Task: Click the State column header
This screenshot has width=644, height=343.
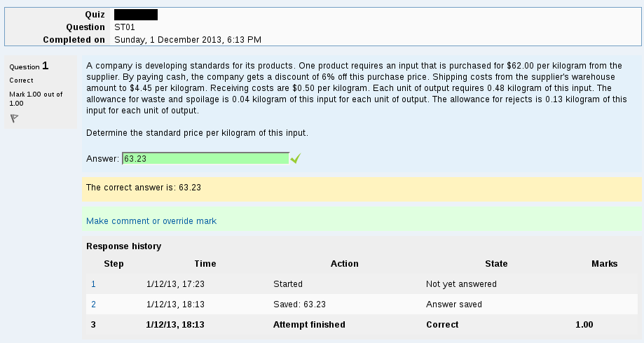Action: pyautogui.click(x=496, y=264)
